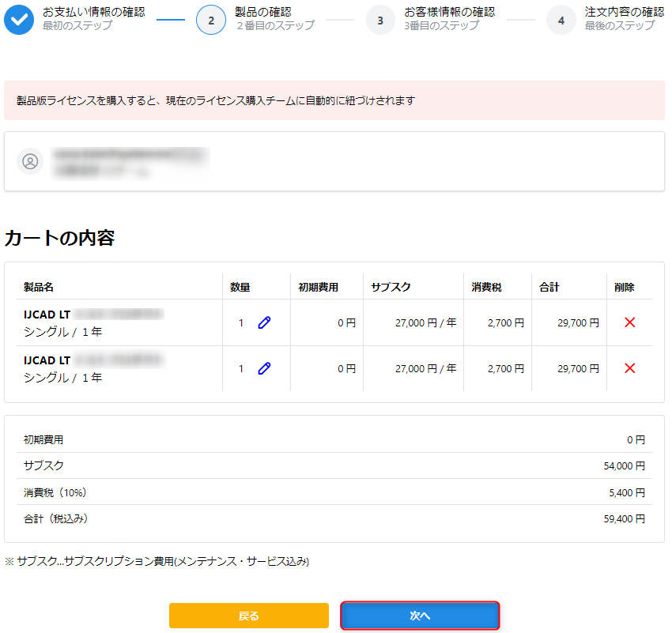The height and width of the screenshot is (633, 672).
Task: Click the blurred account info card
Action: point(334,161)
